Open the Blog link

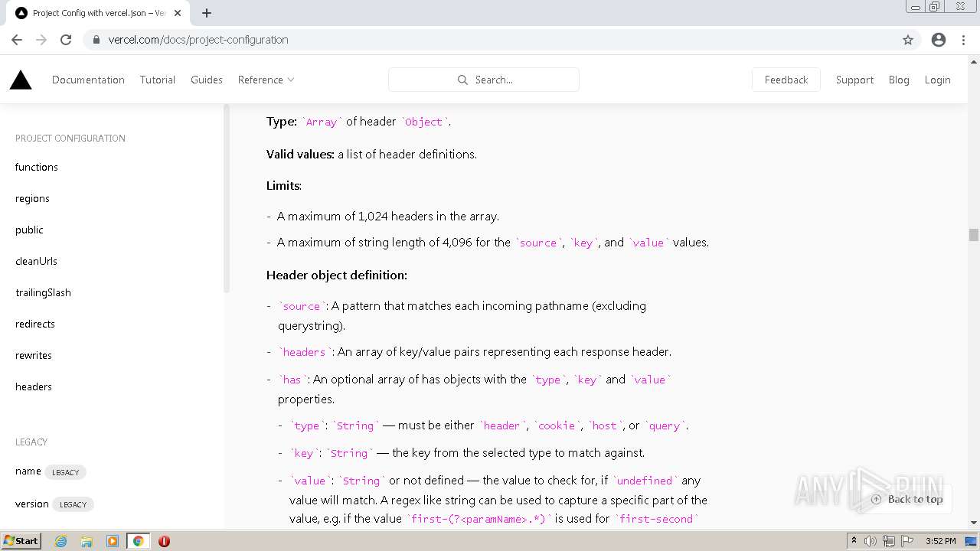pos(899,80)
